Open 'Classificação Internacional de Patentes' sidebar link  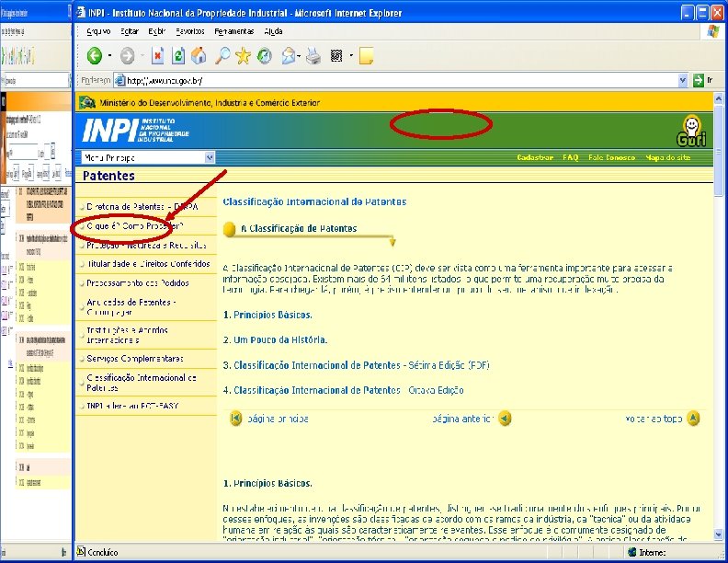pyautogui.click(x=142, y=383)
